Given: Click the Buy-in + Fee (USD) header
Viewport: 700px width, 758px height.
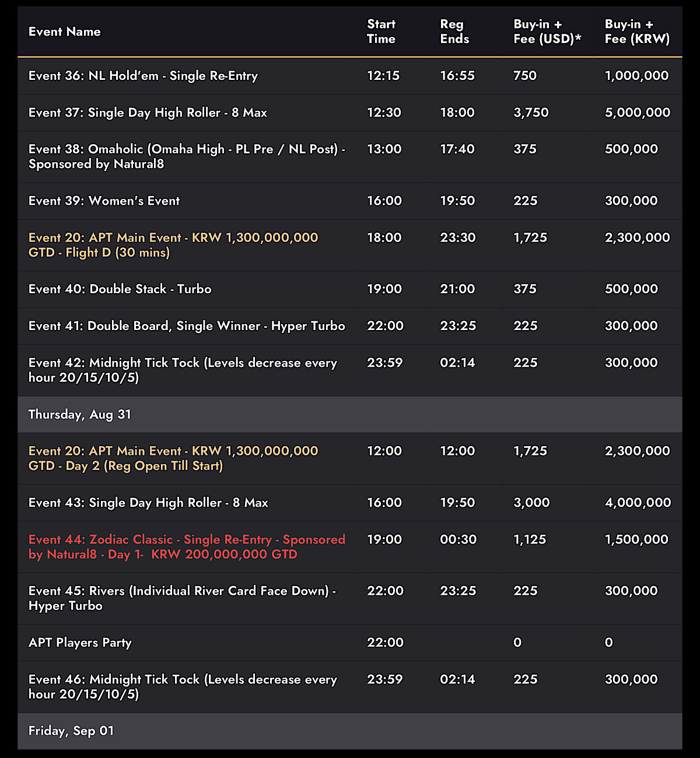Looking at the screenshot, I should (547, 31).
